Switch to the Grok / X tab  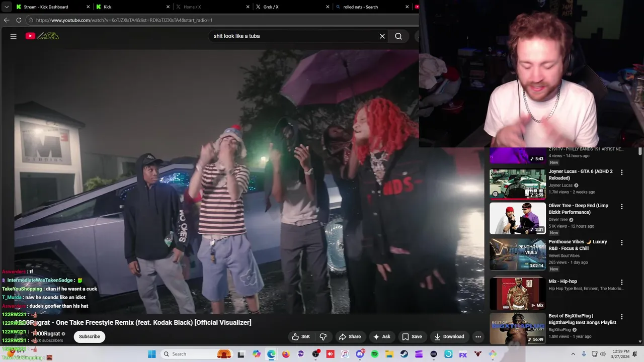tap(292, 7)
